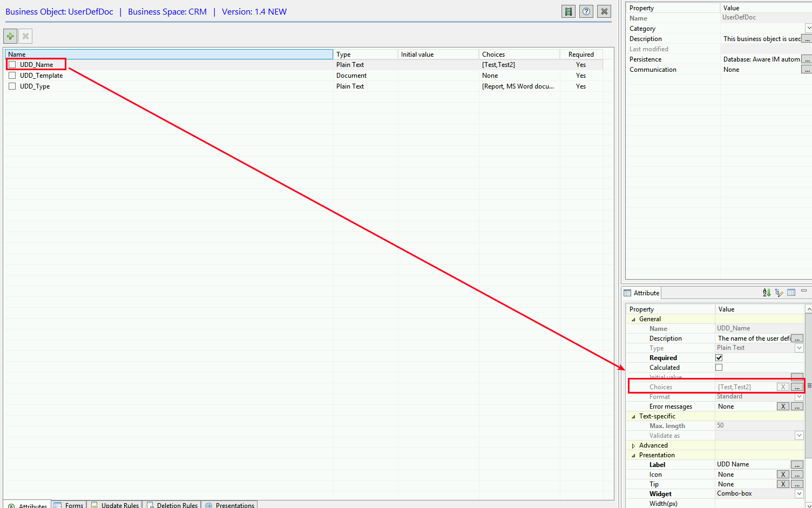Browse for an Icon via ellipsis button
Image resolution: width=812 pixels, height=508 pixels.
coord(797,475)
